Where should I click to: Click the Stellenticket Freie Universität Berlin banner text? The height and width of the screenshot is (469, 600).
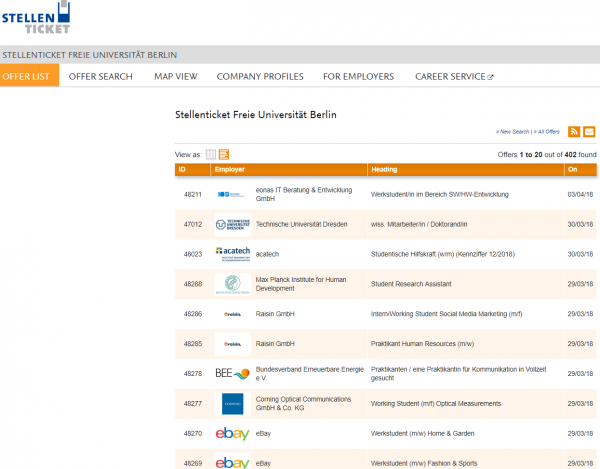[90, 55]
